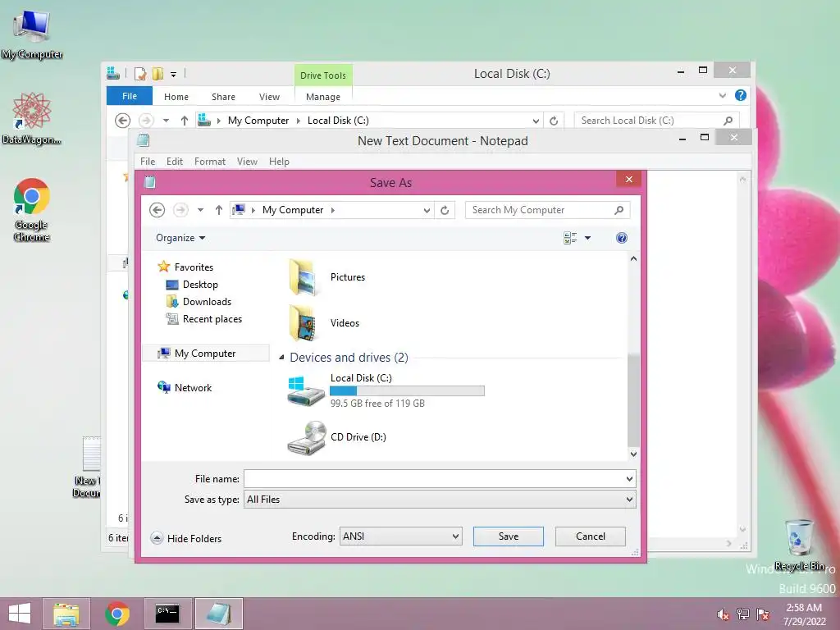This screenshot has width=840, height=630.
Task: Open Notepad File menu
Action: click(148, 162)
